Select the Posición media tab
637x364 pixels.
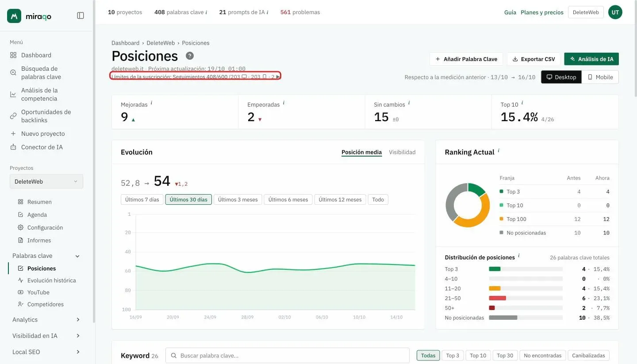pyautogui.click(x=361, y=152)
